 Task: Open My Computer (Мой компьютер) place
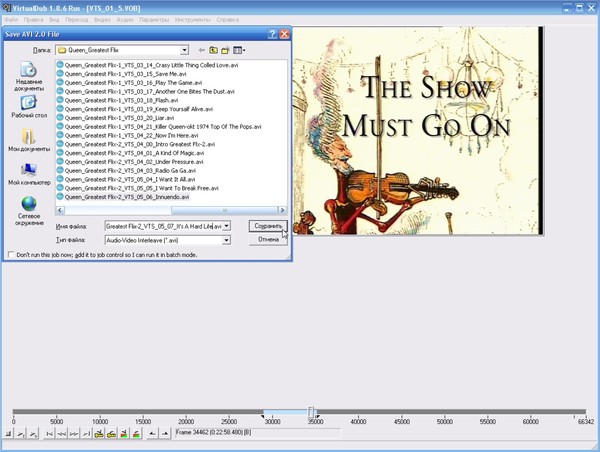coord(29,174)
